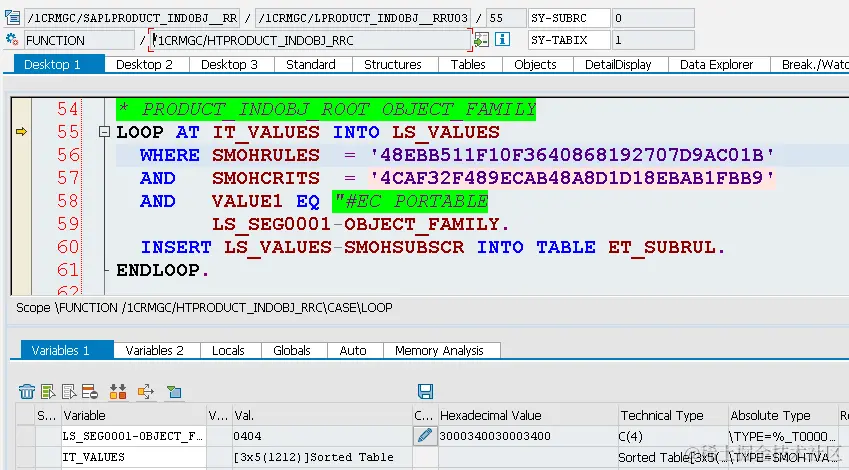The image size is (849, 470).
Task: Click the yellow execution arrow at line 55
Action: [x=21, y=132]
